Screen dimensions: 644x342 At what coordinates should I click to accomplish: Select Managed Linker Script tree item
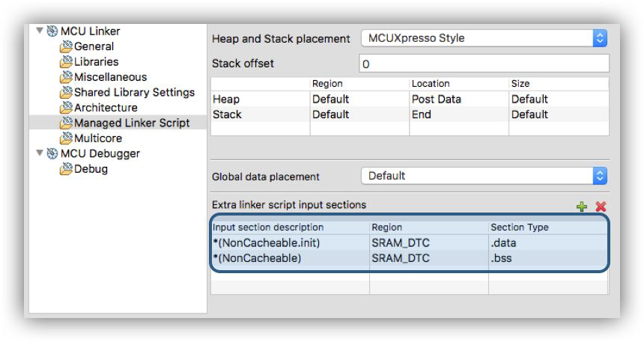pyautogui.click(x=131, y=123)
